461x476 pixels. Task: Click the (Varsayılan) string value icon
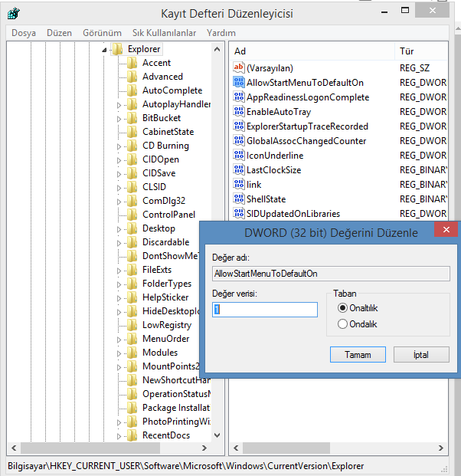point(239,67)
